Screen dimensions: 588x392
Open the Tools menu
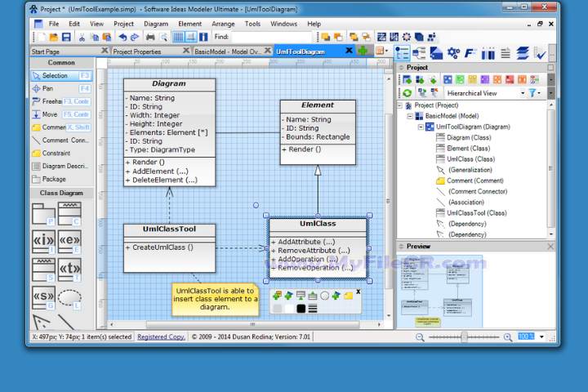(x=252, y=24)
